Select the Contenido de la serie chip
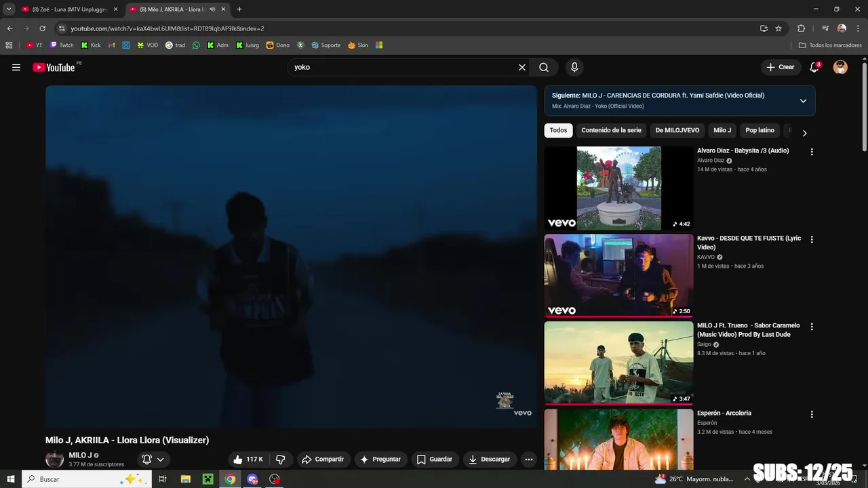Image resolution: width=868 pixels, height=488 pixels. click(611, 130)
